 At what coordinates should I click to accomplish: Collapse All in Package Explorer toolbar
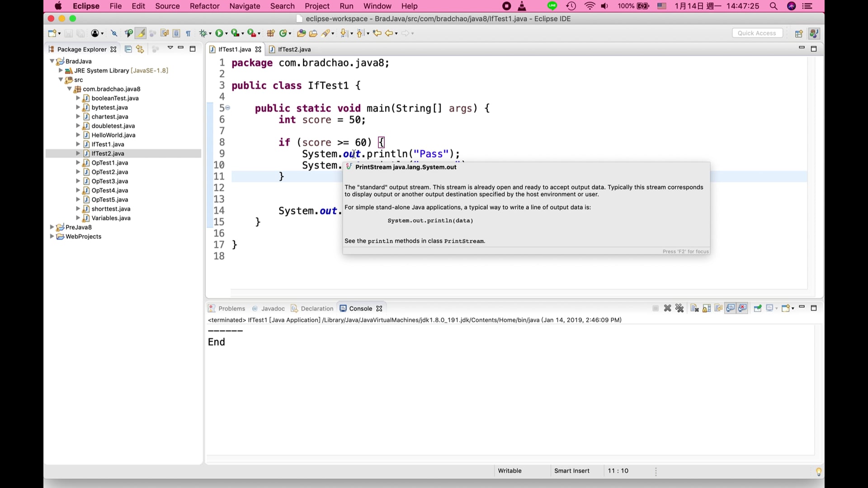(x=128, y=49)
